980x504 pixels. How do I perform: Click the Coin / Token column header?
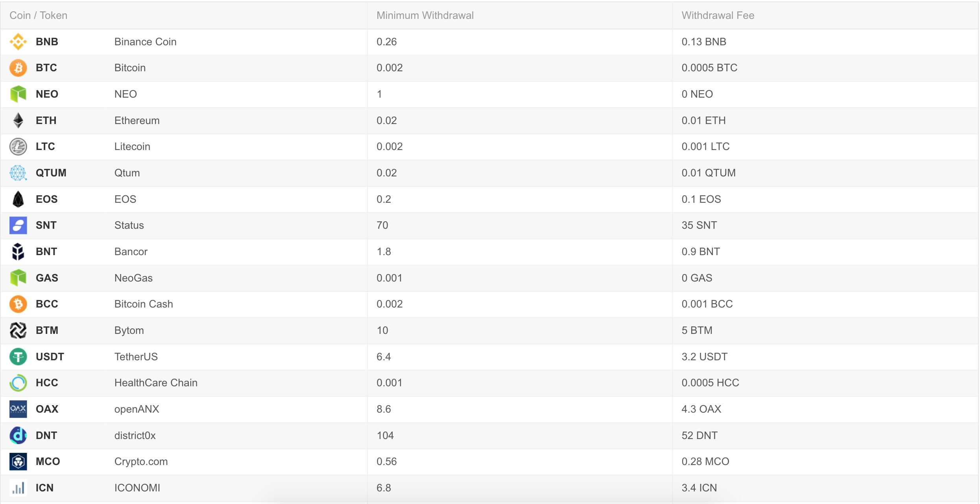(x=39, y=15)
